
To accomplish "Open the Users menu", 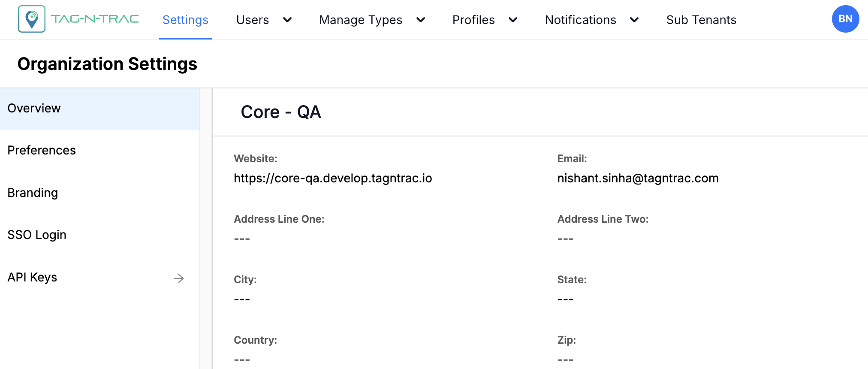I will click(253, 20).
